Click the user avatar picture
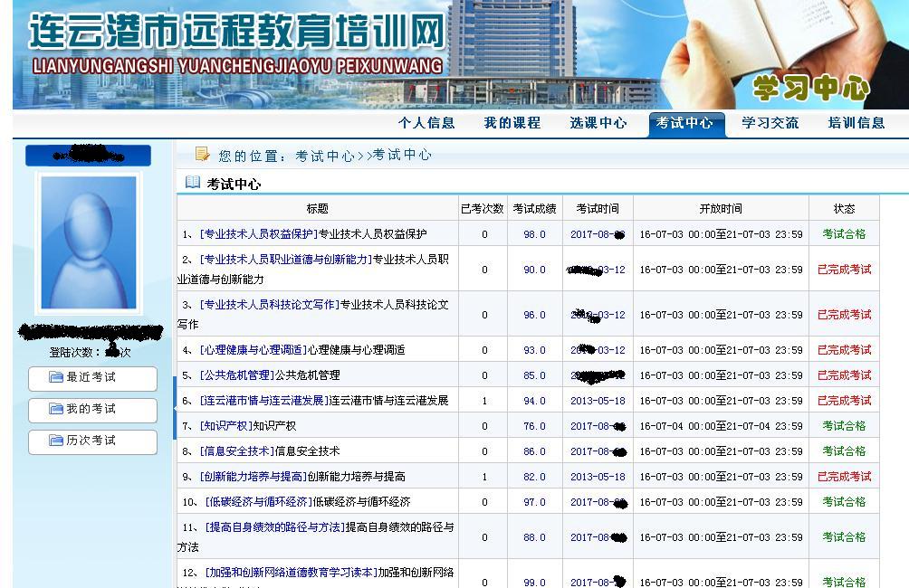 [x=89, y=242]
